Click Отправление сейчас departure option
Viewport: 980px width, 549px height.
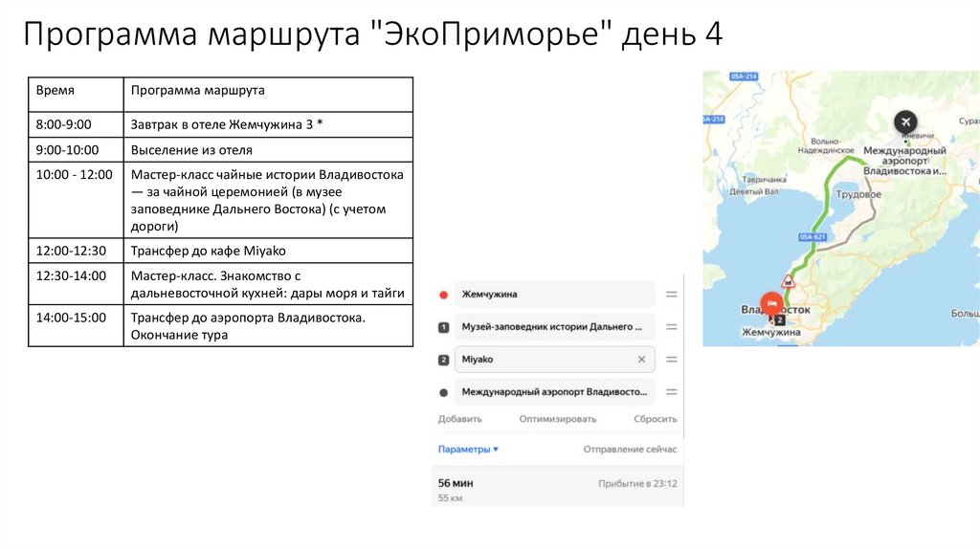click(630, 450)
